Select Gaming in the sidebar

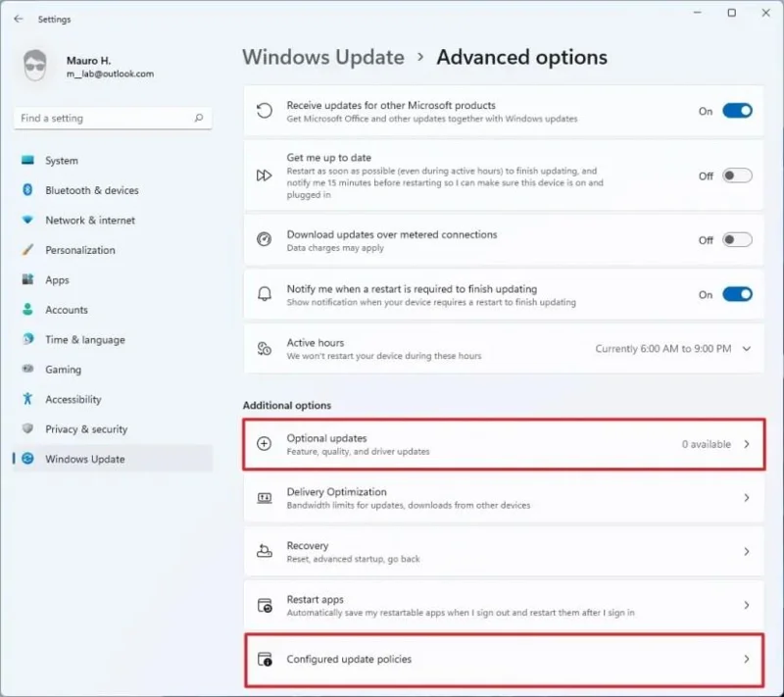(x=113, y=370)
